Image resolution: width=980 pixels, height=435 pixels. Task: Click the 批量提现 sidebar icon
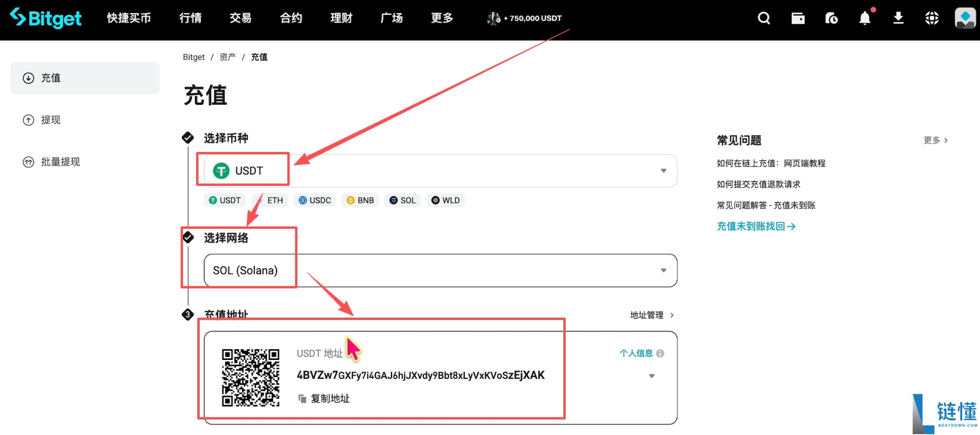[x=28, y=162]
